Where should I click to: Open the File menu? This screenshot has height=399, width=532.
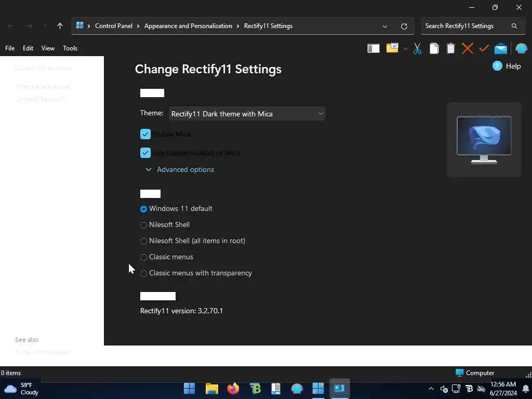(x=10, y=48)
